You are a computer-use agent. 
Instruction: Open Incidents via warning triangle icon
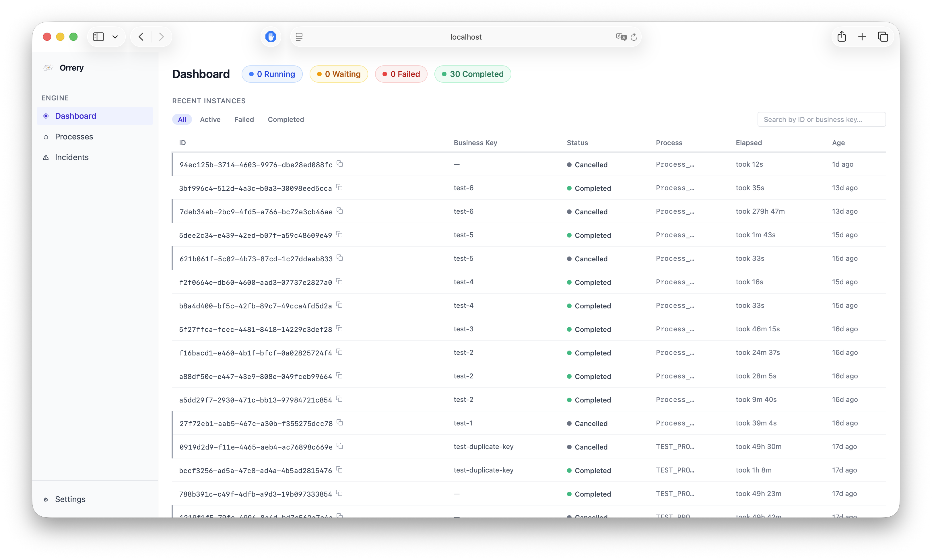pyautogui.click(x=46, y=157)
